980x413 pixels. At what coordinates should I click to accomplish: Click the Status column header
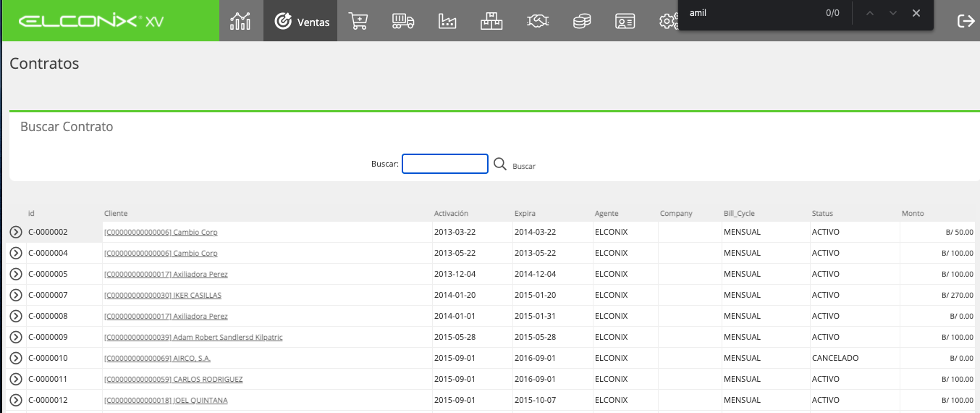(x=822, y=213)
